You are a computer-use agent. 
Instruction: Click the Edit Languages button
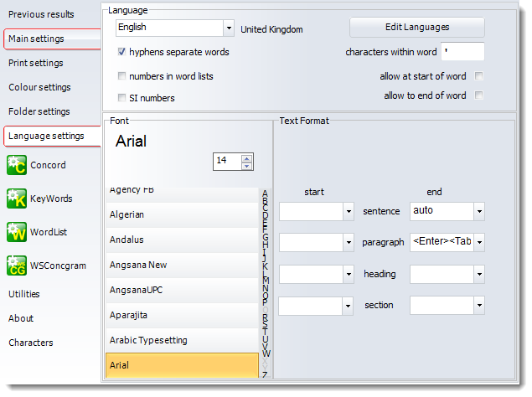point(416,28)
